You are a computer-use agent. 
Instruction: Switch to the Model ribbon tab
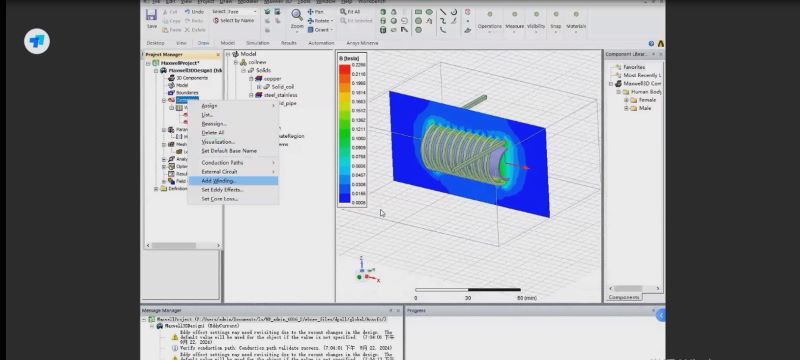point(228,43)
